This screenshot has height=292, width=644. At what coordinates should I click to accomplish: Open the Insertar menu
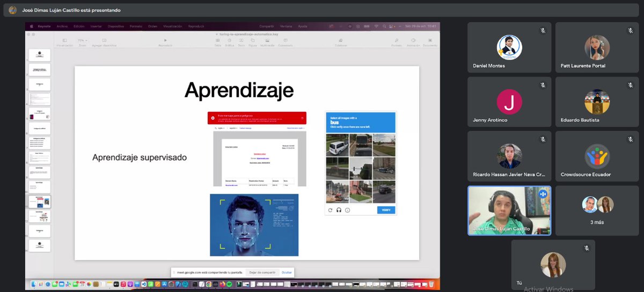pos(96,26)
